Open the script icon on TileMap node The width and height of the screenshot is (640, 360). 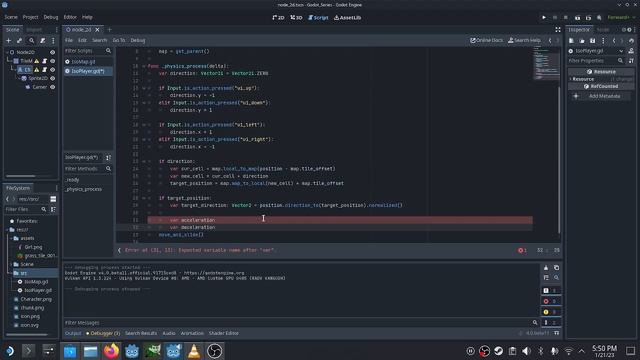pyautogui.click(x=44, y=61)
